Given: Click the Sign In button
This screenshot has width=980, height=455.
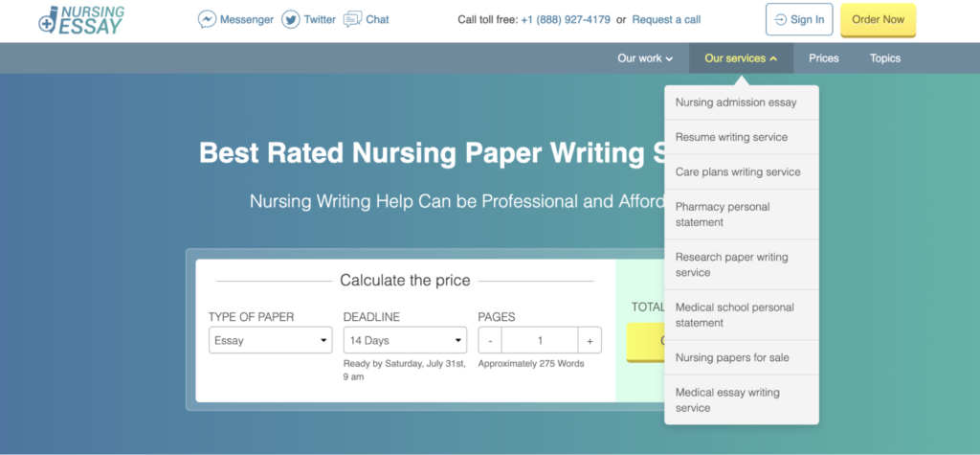Looking at the screenshot, I should pos(799,19).
